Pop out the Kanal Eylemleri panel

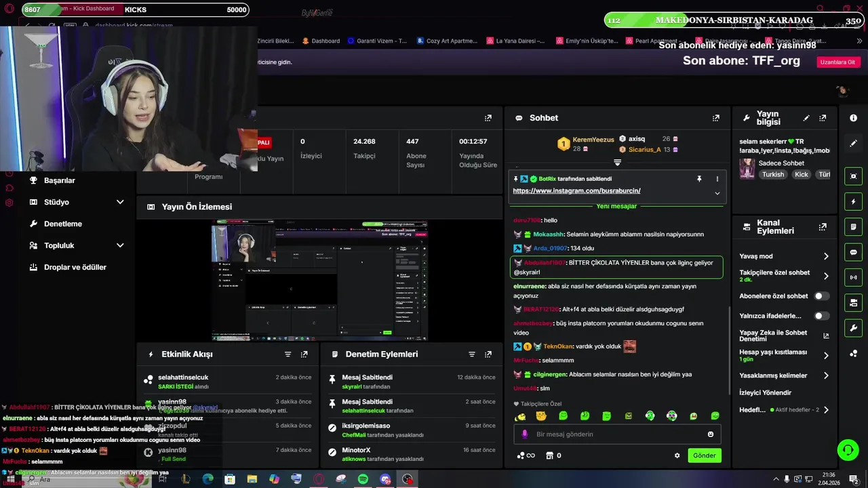tap(823, 227)
